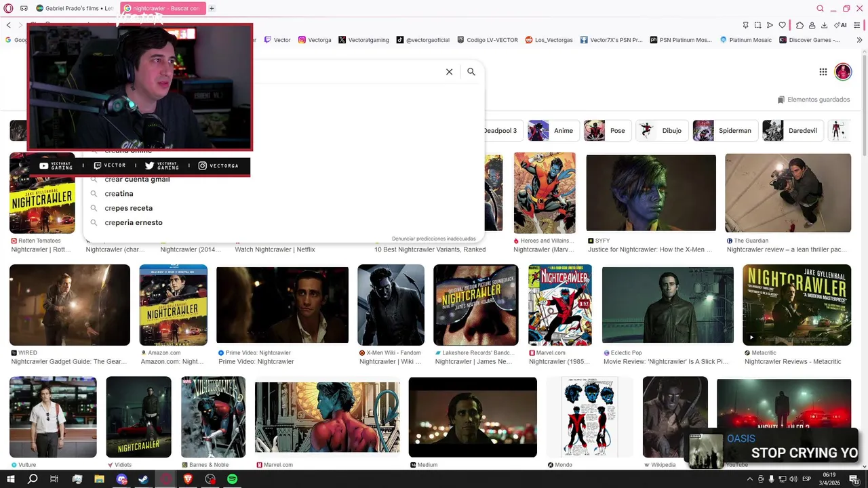Open Rotten Tomatoes Nightcrawler poster
This screenshot has width=868, height=488.
tap(42, 193)
